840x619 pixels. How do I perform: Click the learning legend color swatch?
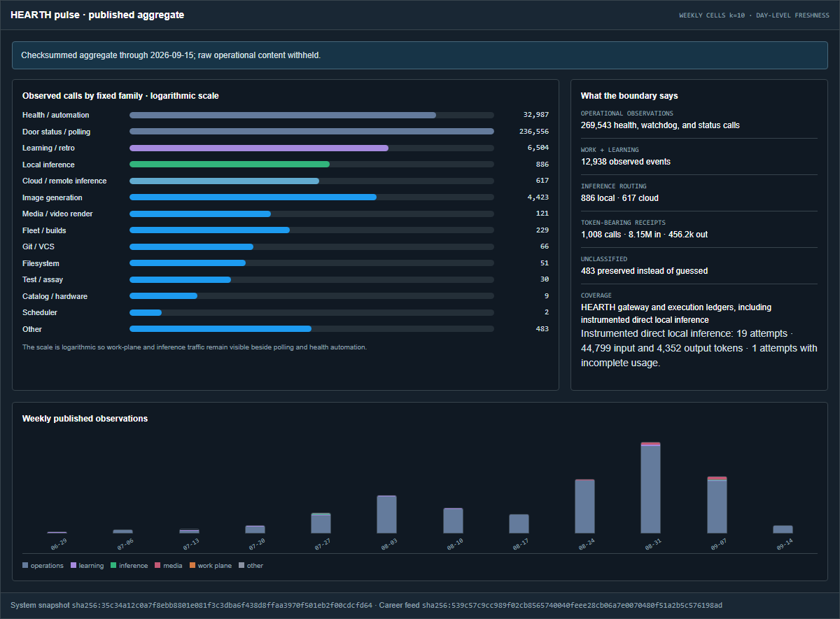[73, 566]
